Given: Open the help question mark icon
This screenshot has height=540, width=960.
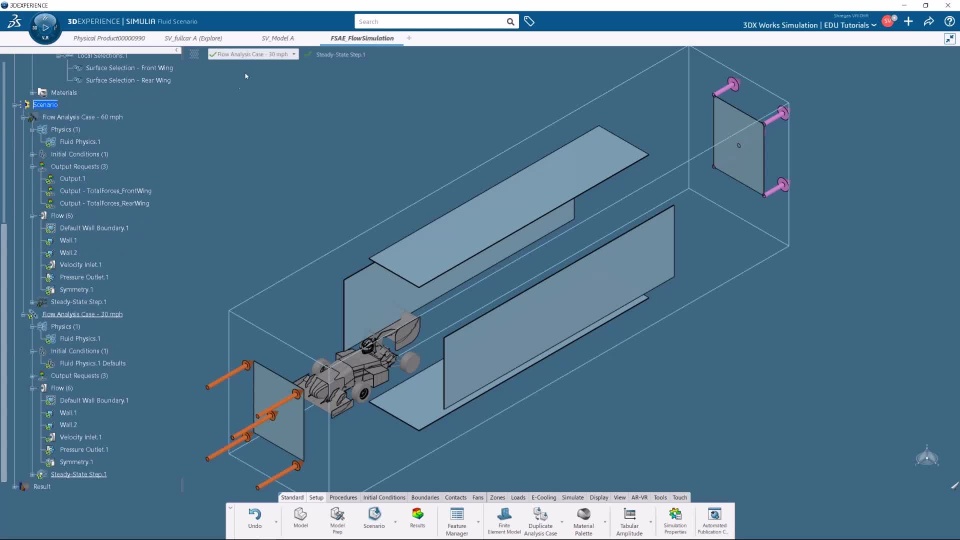Looking at the screenshot, I should [950, 21].
